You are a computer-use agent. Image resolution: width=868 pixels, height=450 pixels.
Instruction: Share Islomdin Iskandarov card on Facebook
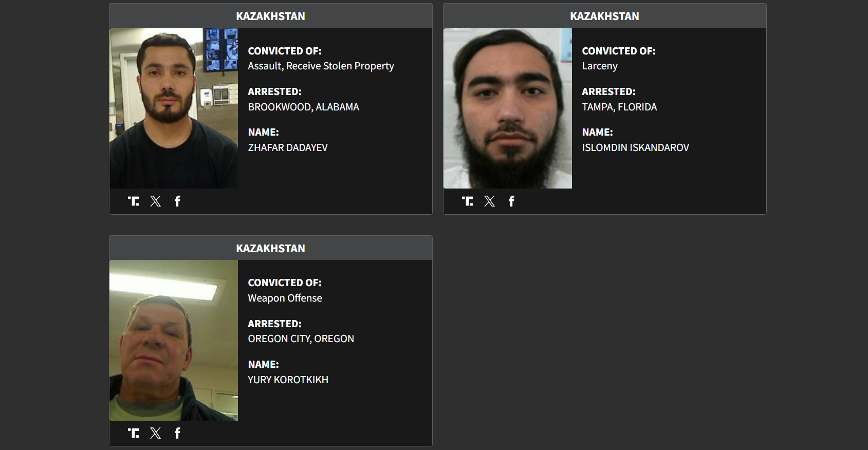pyautogui.click(x=511, y=201)
